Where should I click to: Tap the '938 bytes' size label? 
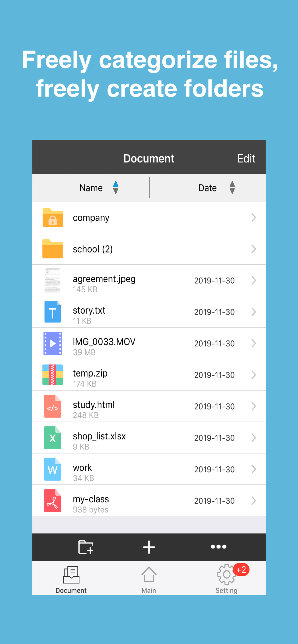[91, 510]
